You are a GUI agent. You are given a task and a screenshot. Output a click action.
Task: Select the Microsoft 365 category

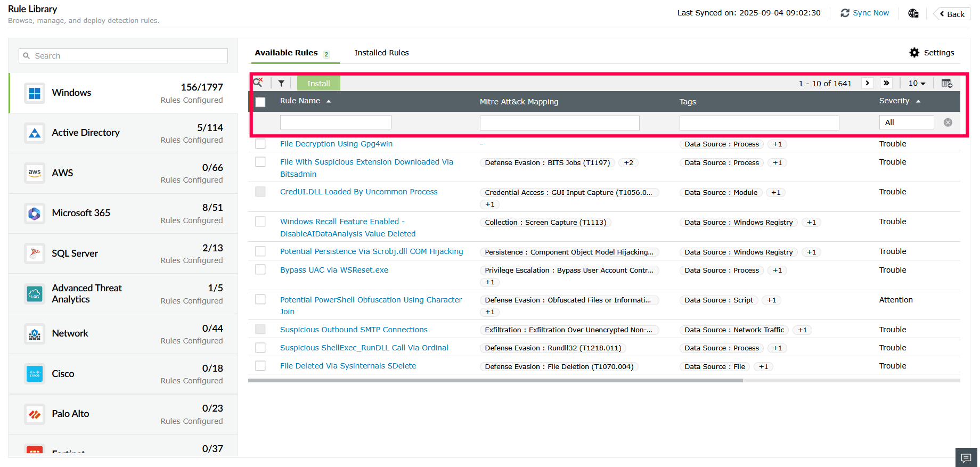coord(124,214)
